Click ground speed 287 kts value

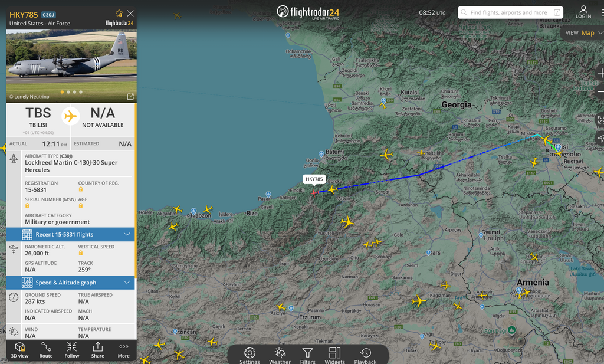(35, 301)
